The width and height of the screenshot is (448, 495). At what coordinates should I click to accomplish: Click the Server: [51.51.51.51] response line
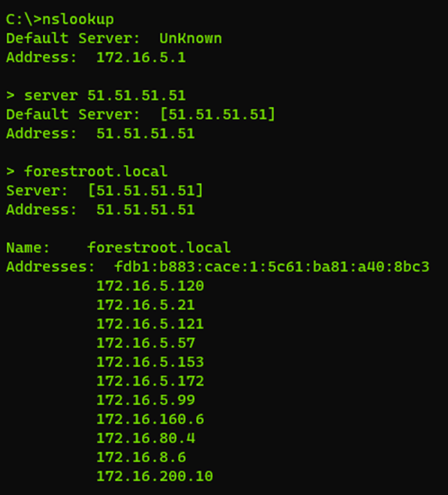[105, 191]
